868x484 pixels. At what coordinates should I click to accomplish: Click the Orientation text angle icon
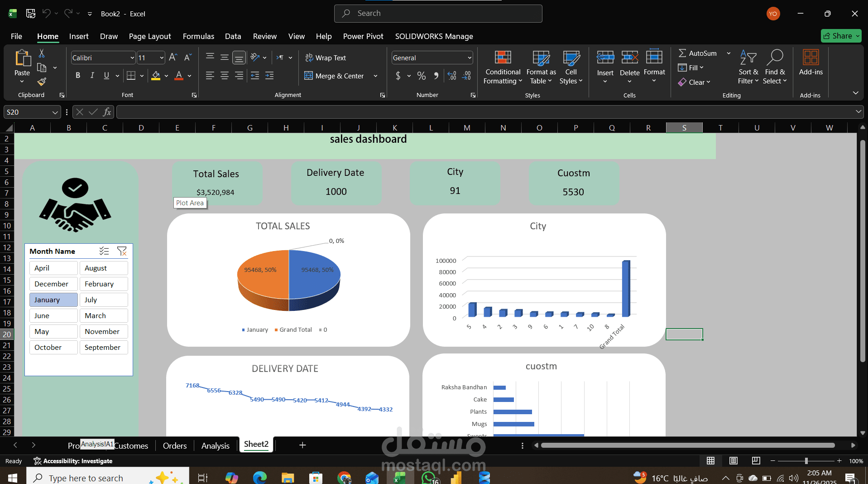tap(255, 58)
